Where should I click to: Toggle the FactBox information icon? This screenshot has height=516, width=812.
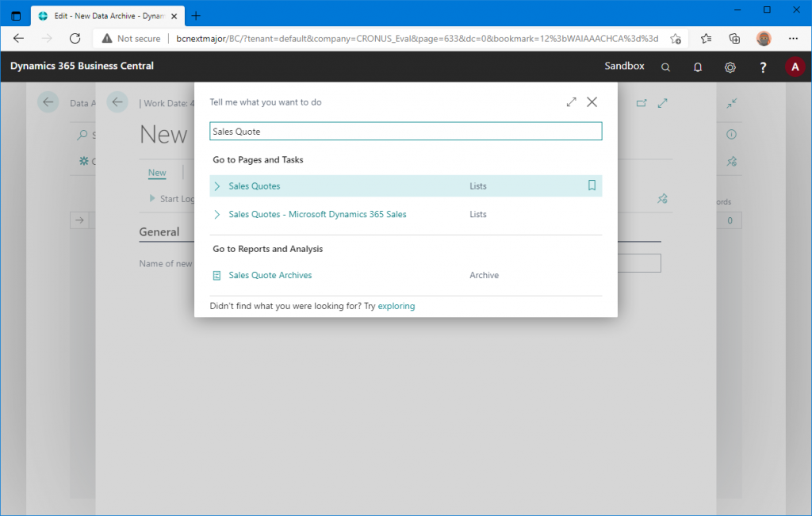(x=731, y=135)
